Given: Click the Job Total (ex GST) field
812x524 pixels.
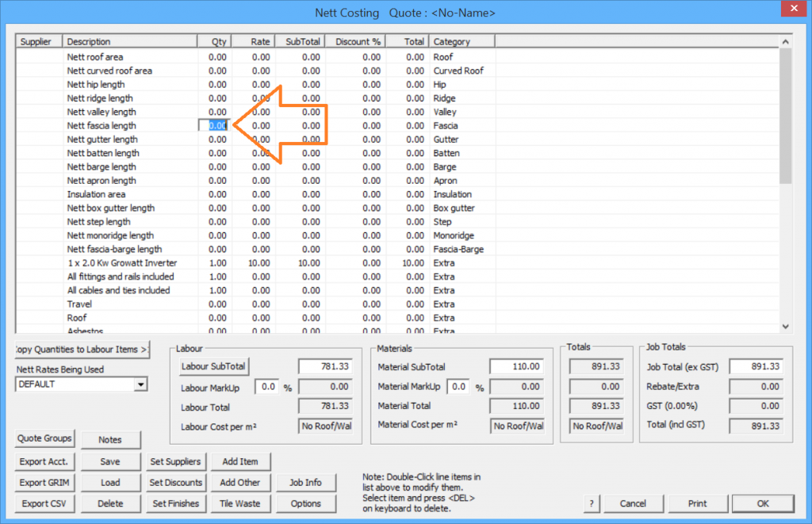Looking at the screenshot, I should [756, 366].
